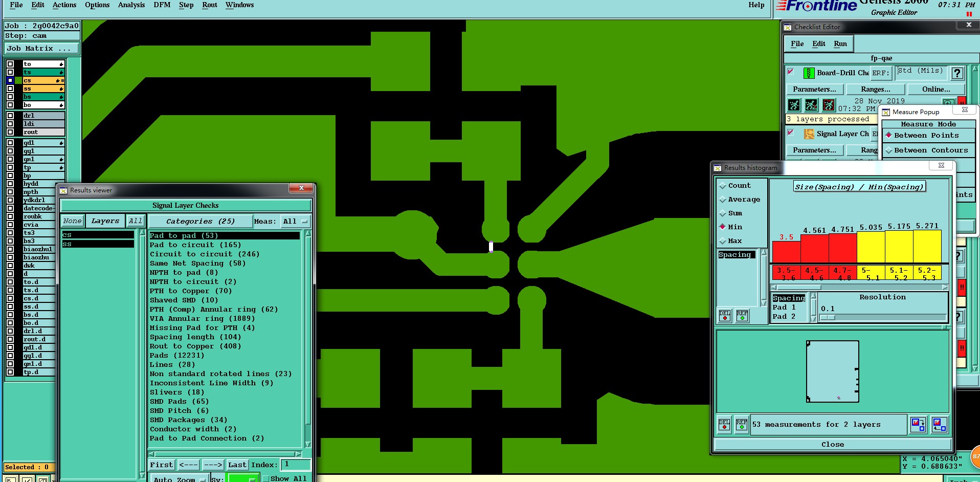This screenshot has height=482, width=980.
Task: Click histogram-to-layer arrow-left icon
Action: coord(939,424)
